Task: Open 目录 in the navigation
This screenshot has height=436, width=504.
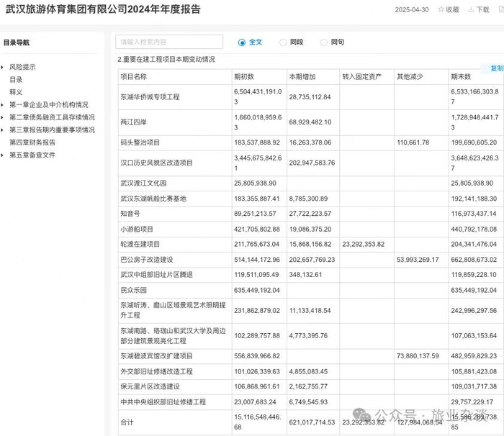Action: pyautogui.click(x=16, y=80)
